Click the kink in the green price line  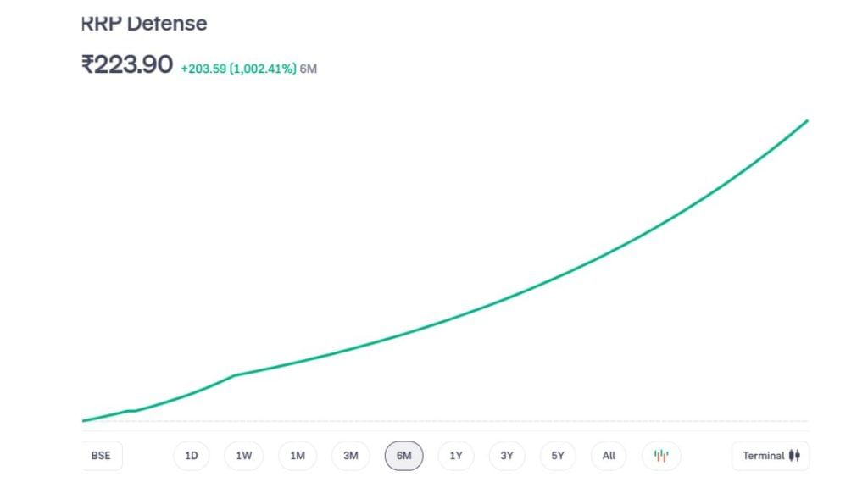click(x=235, y=375)
